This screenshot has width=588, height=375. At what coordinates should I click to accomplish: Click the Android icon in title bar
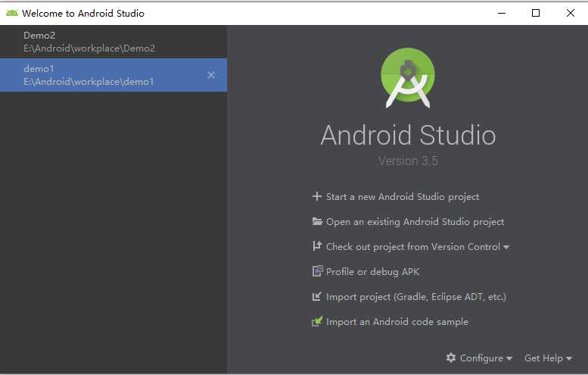coord(11,13)
